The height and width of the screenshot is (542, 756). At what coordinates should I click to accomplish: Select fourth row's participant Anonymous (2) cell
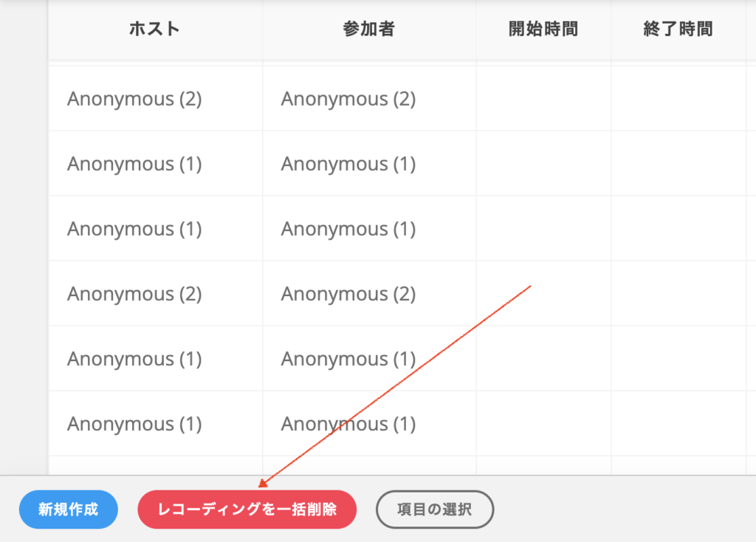[369, 294]
